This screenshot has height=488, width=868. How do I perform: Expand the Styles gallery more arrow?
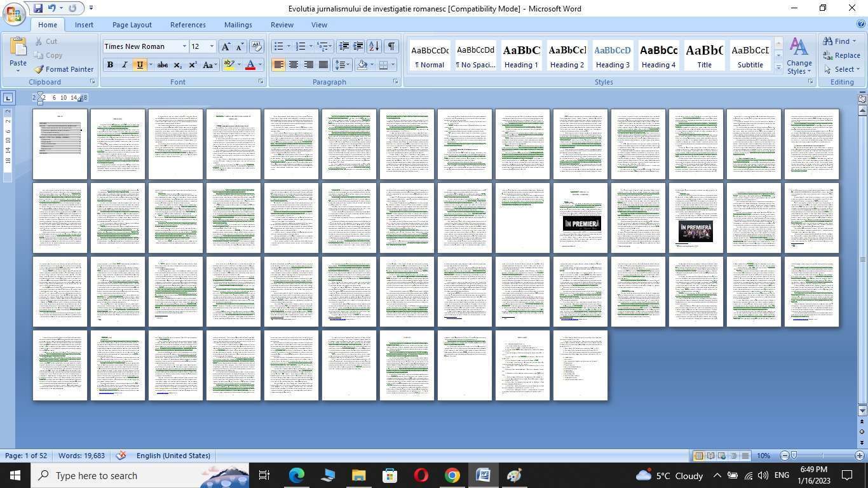pyautogui.click(x=778, y=68)
